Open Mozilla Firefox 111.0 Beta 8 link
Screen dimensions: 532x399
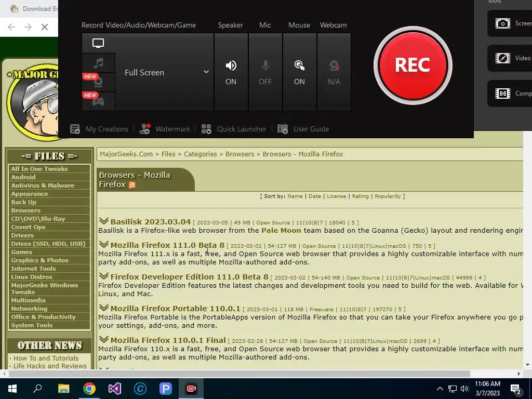167,245
